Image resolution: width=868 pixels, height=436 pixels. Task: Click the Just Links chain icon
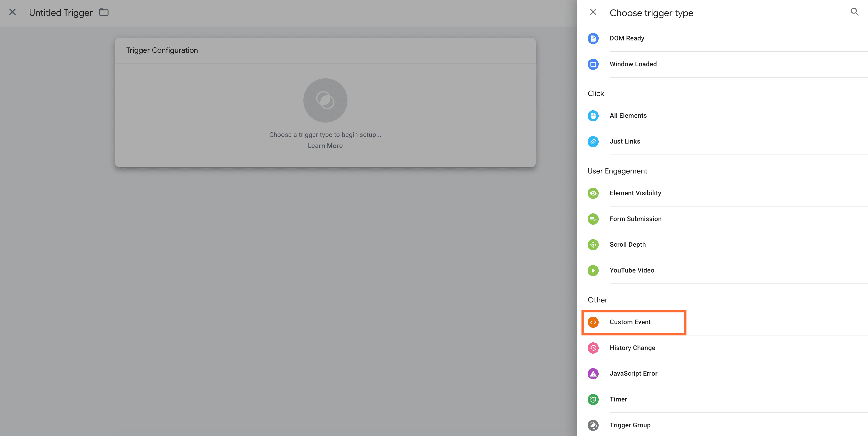point(593,142)
